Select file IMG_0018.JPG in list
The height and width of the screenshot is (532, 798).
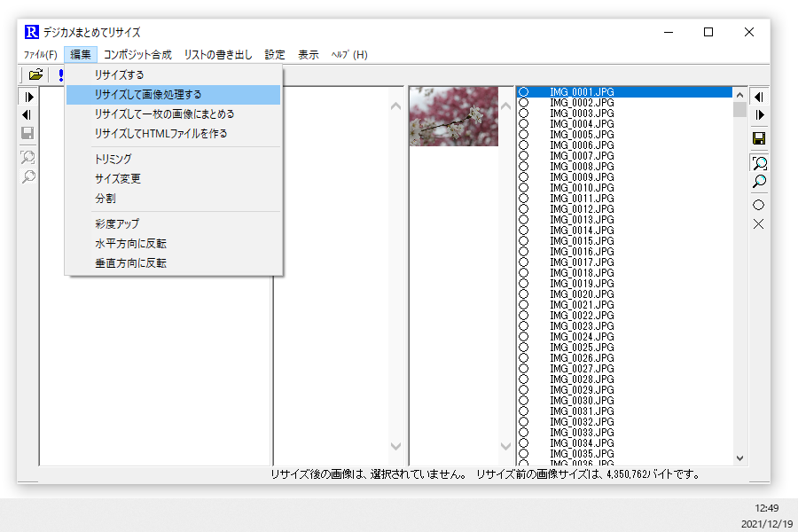(582, 273)
